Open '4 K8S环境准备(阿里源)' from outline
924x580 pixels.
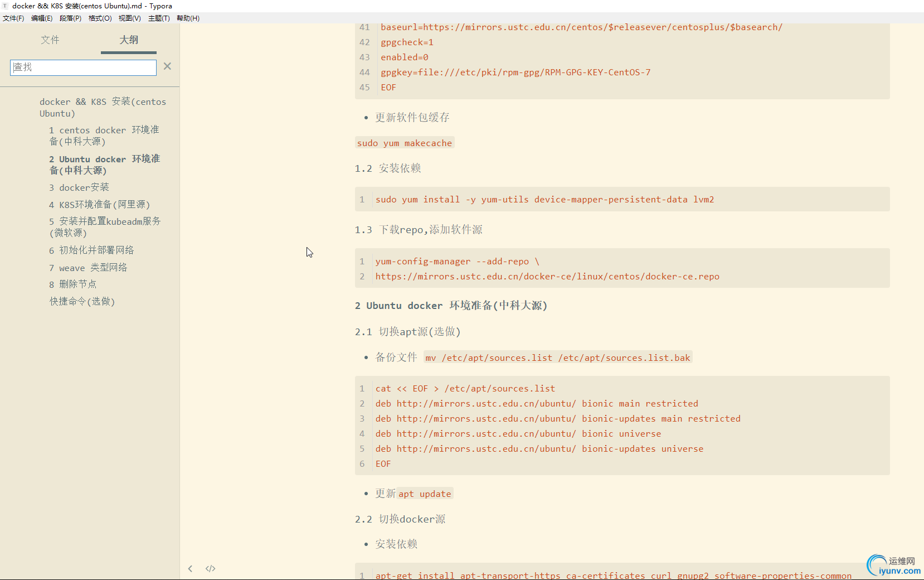point(100,205)
